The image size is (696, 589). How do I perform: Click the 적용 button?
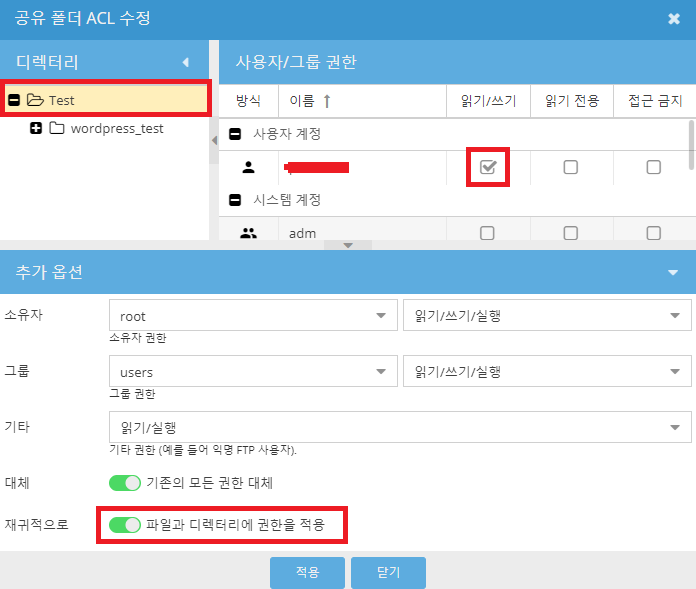pyautogui.click(x=307, y=573)
